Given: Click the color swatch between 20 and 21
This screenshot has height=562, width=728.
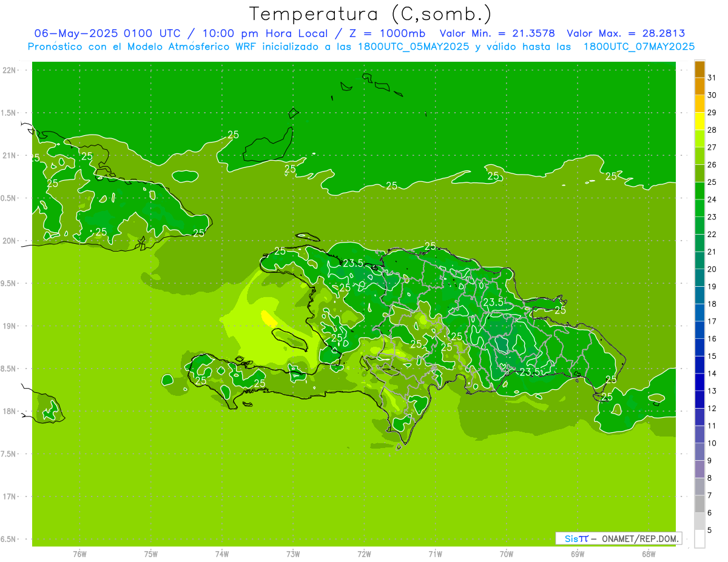Looking at the screenshot, I should tap(699, 261).
